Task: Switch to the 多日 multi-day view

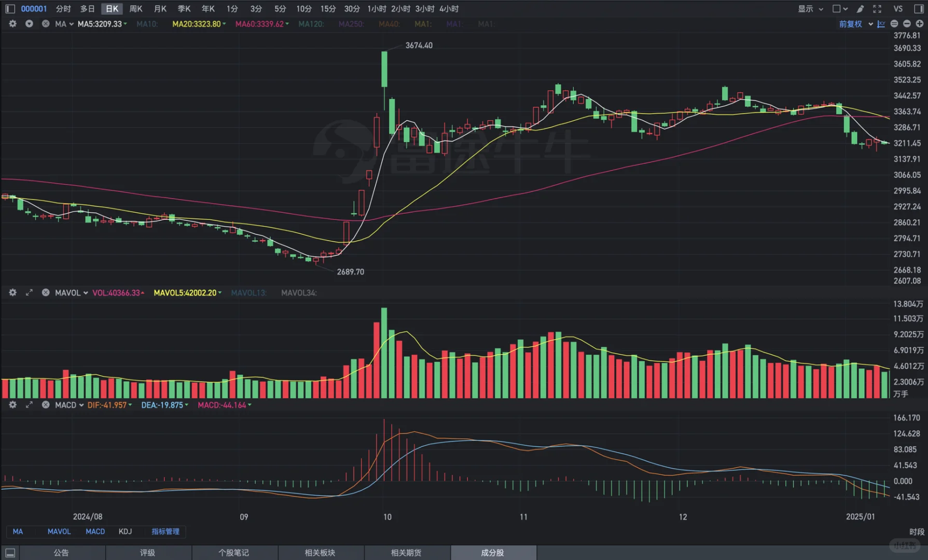Action: click(87, 9)
